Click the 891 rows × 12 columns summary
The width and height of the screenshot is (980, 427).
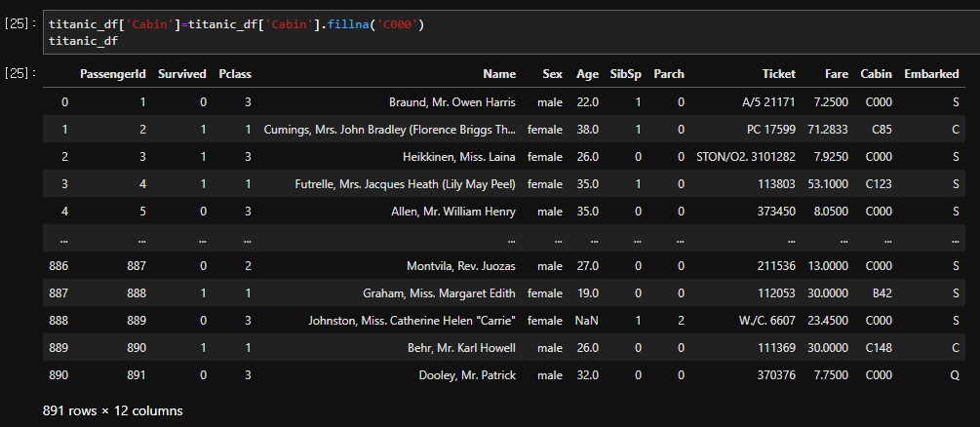click(x=112, y=410)
